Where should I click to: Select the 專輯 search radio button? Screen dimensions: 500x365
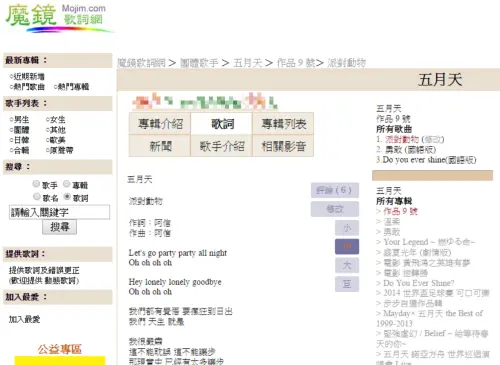67,184
